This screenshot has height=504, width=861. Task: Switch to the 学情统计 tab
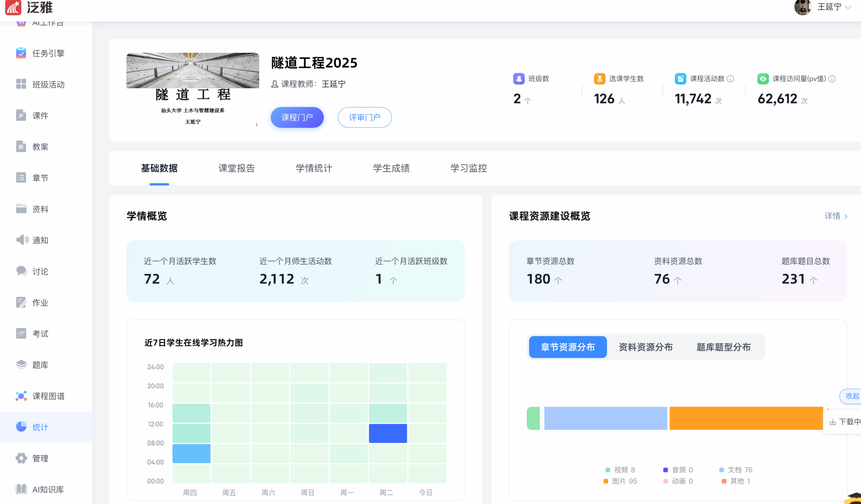click(314, 168)
